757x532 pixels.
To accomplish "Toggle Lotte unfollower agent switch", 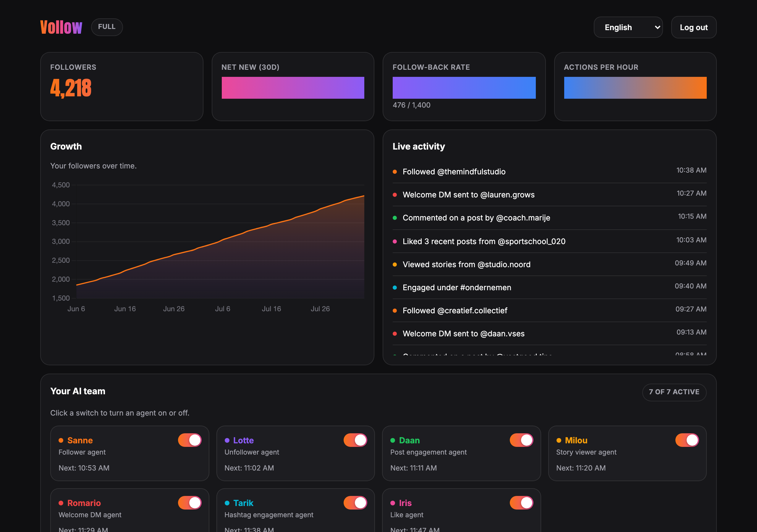I will pyautogui.click(x=355, y=440).
